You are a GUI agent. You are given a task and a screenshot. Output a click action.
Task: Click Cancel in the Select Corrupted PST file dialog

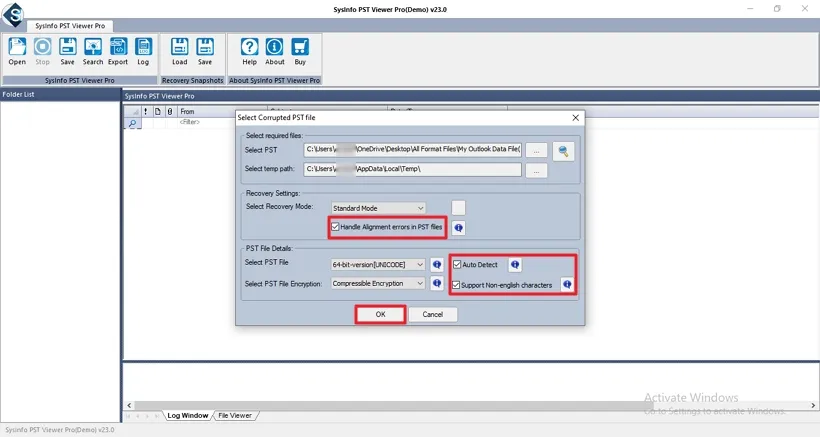[432, 314]
